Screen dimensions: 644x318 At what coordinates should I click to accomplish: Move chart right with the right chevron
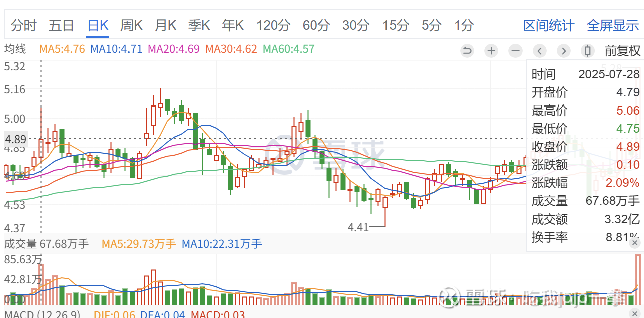coord(564,51)
